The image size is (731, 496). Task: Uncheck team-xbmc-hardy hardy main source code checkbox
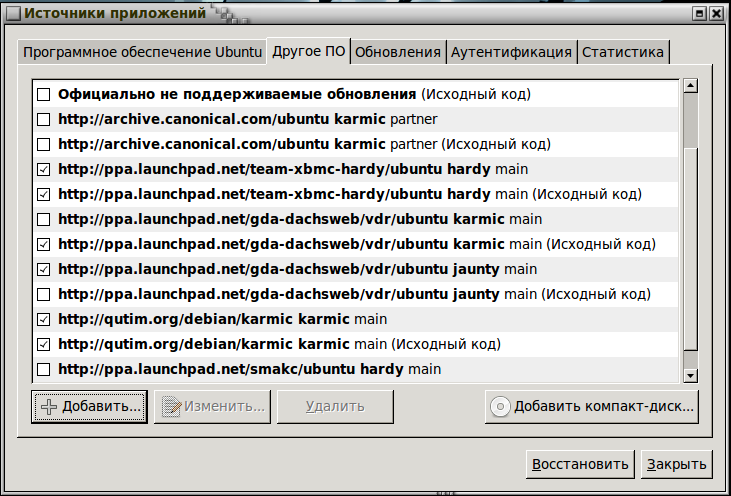pyautogui.click(x=43, y=194)
